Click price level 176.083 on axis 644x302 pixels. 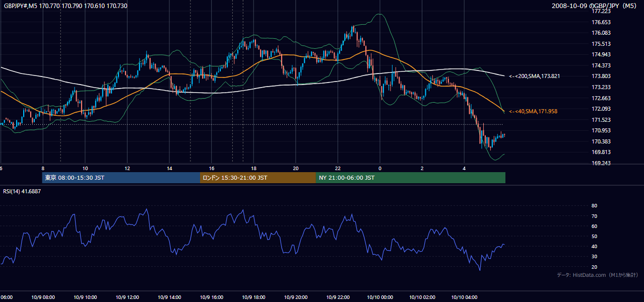[602, 33]
